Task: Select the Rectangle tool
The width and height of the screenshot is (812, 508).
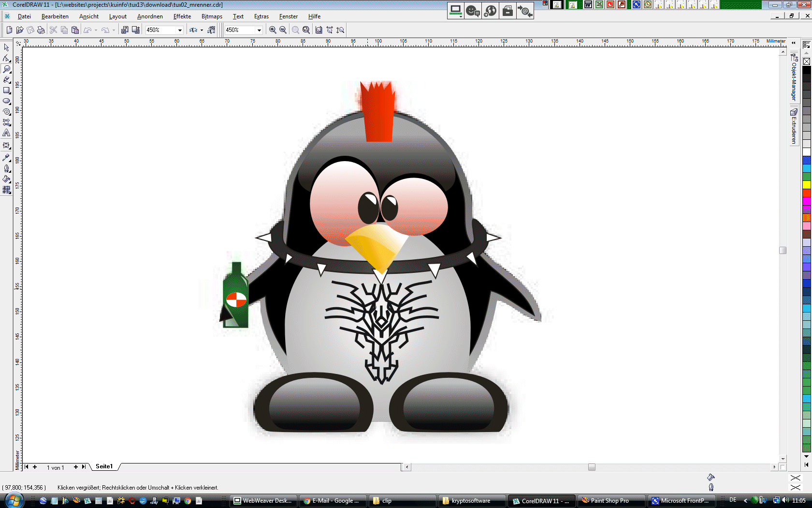Action: pos(6,90)
